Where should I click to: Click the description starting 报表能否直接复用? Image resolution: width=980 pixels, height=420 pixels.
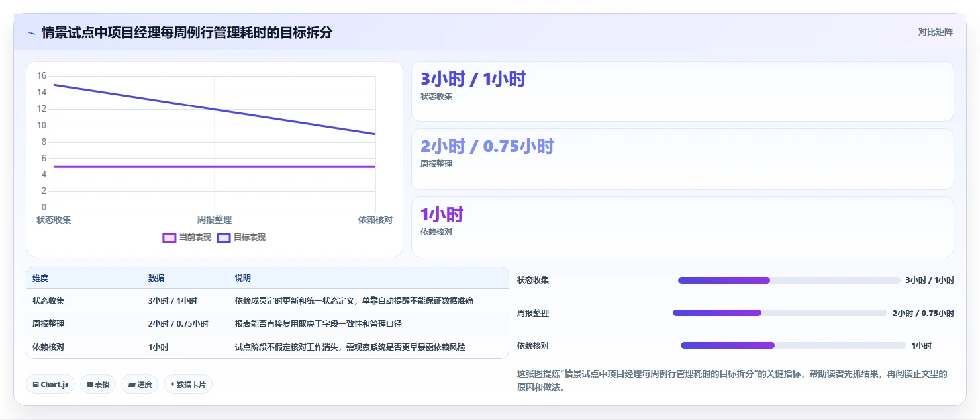coord(318,324)
